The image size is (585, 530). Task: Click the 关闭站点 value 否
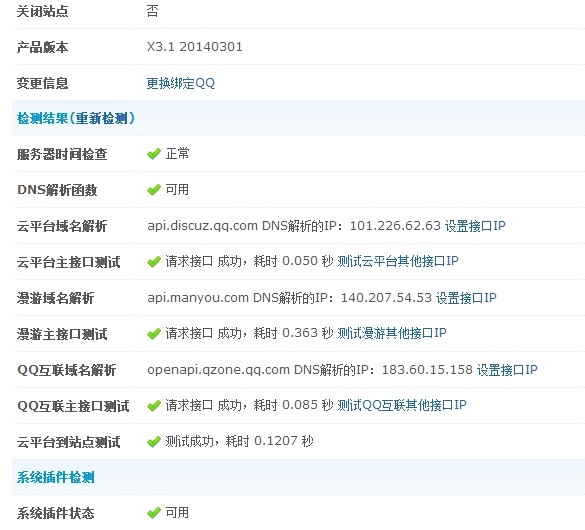point(153,11)
